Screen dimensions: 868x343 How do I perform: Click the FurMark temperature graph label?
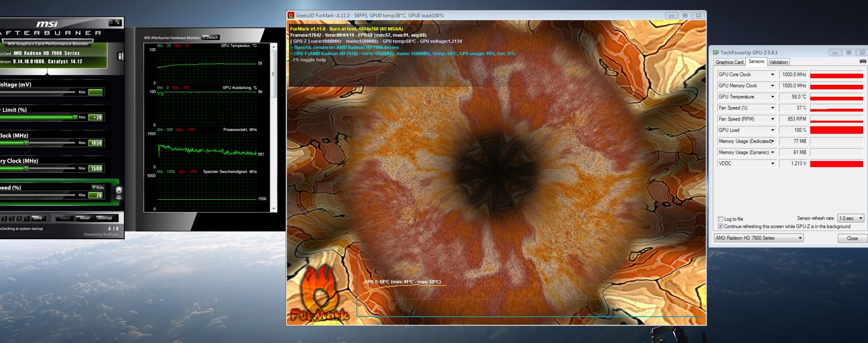tap(402, 282)
